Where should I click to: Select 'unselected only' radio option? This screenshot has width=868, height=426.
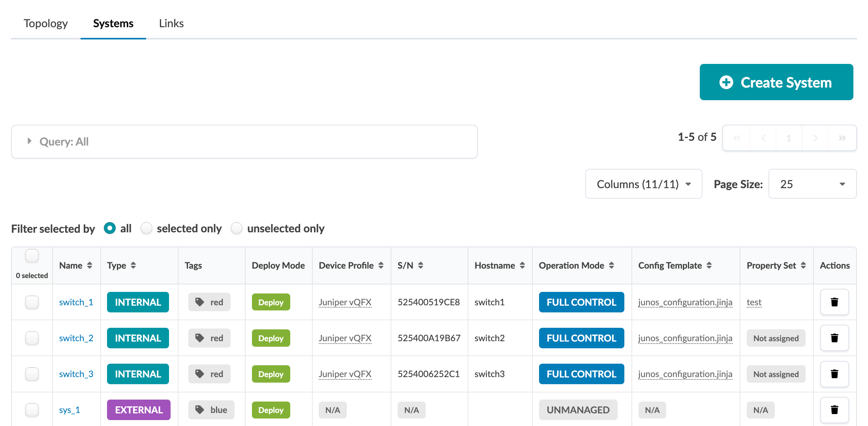point(237,228)
